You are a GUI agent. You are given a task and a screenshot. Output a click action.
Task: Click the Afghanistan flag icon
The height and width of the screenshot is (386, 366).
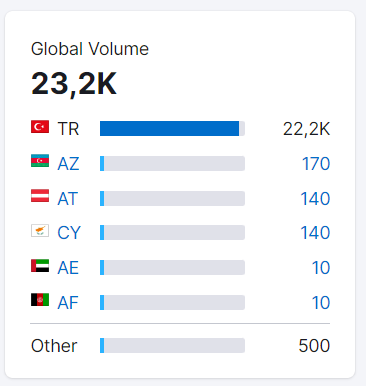click(40, 300)
